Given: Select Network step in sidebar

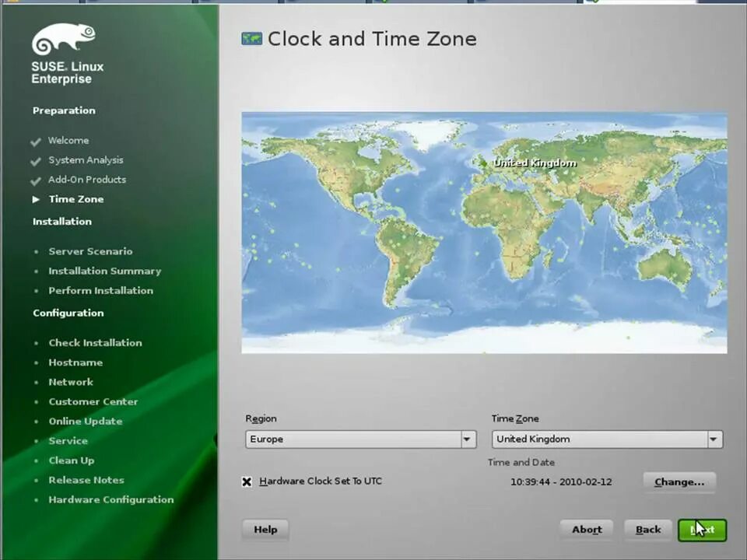Looking at the screenshot, I should 71,382.
